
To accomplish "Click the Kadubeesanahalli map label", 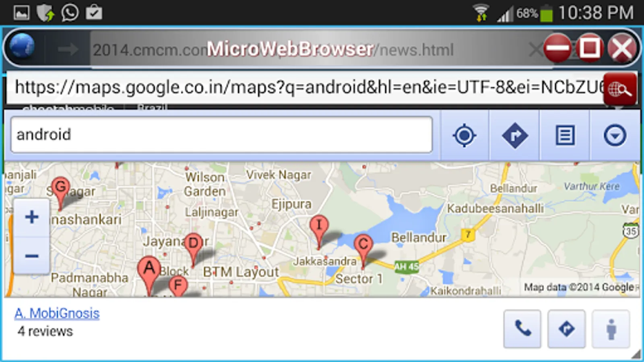I will [495, 208].
